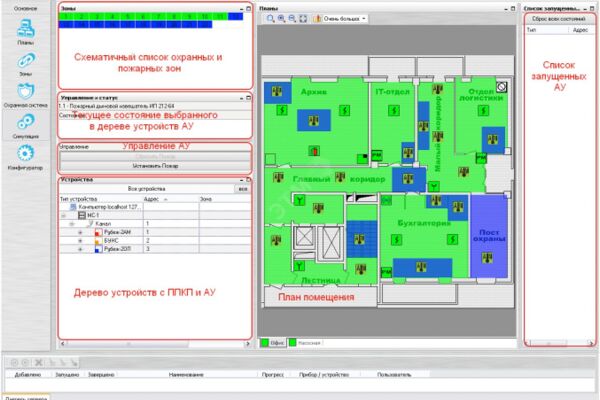Click the Тип column header in launched list
The width and height of the screenshot is (600, 400).
546,30
